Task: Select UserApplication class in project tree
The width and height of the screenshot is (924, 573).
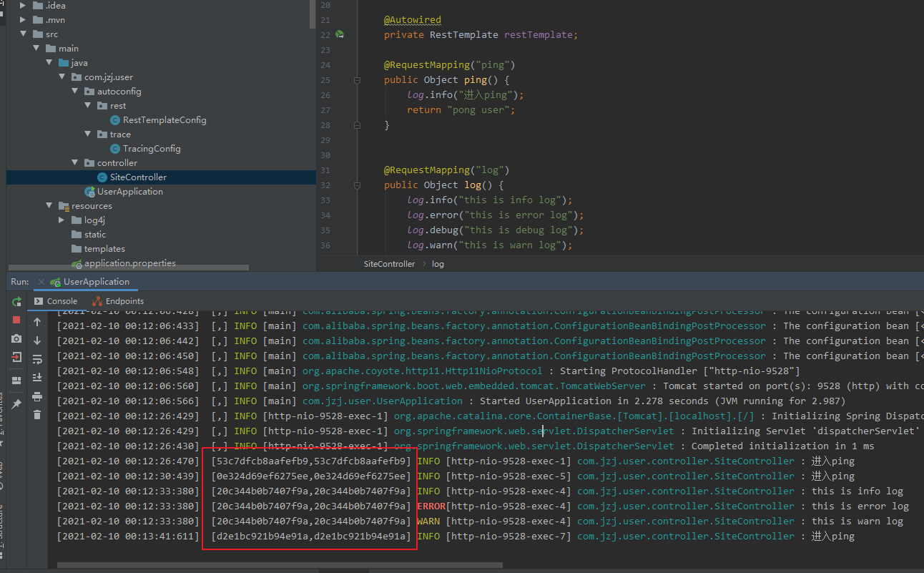Action: [x=130, y=192]
